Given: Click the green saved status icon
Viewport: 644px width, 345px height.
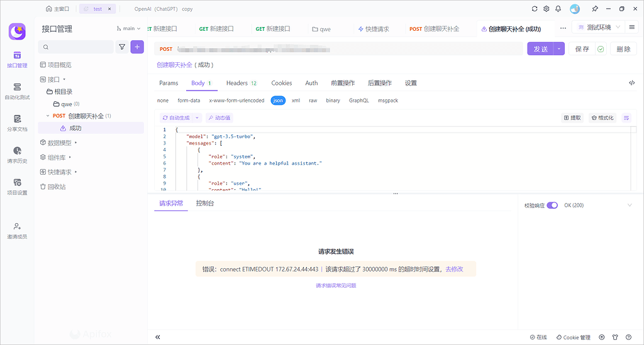Looking at the screenshot, I should click(601, 49).
